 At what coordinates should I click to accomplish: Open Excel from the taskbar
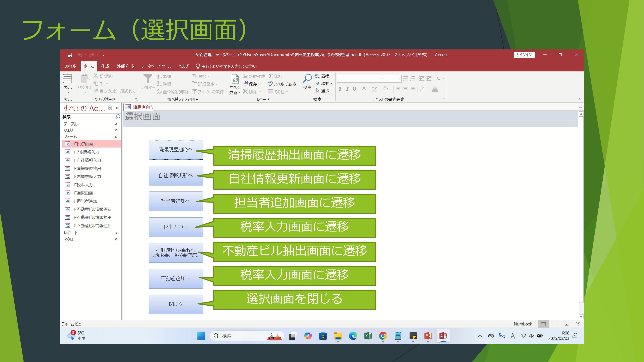point(368,336)
